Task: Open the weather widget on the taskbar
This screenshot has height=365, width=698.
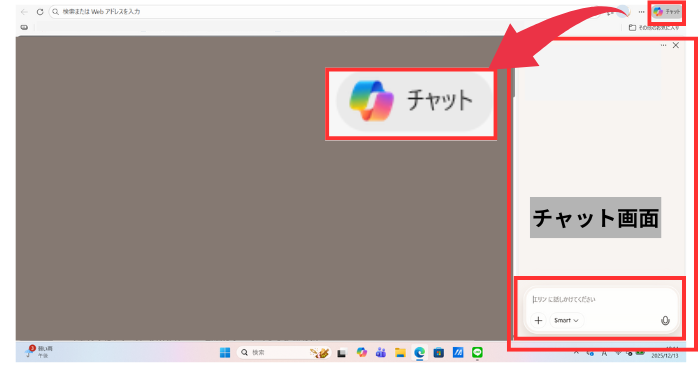Action: tap(39, 352)
